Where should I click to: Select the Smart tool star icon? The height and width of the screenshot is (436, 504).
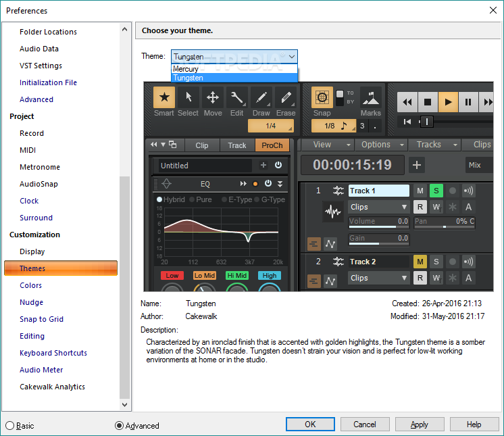(164, 97)
